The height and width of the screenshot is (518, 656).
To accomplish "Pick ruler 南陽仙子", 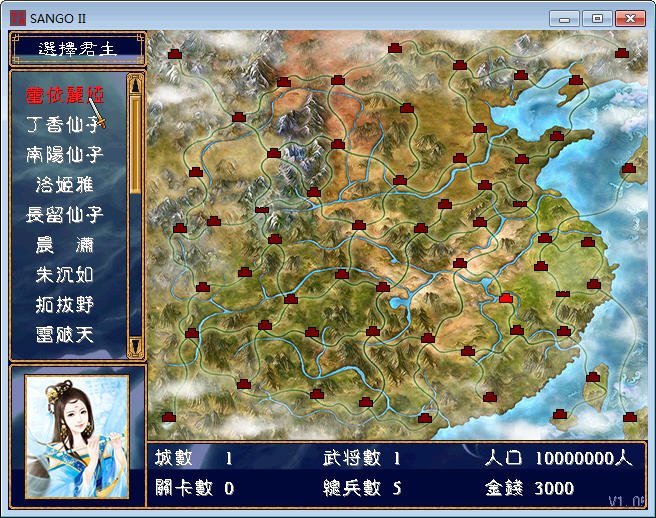I will point(64,154).
